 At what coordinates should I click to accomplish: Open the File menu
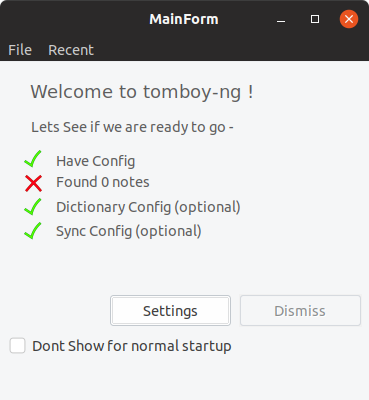(x=20, y=50)
